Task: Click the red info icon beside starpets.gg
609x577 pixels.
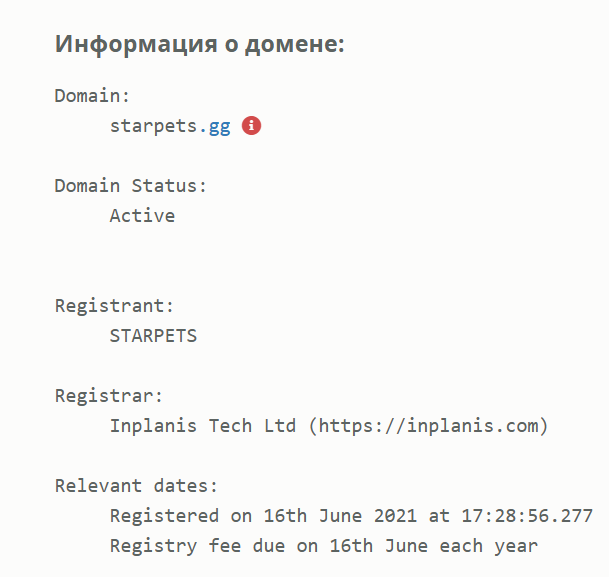Action: 252,126
